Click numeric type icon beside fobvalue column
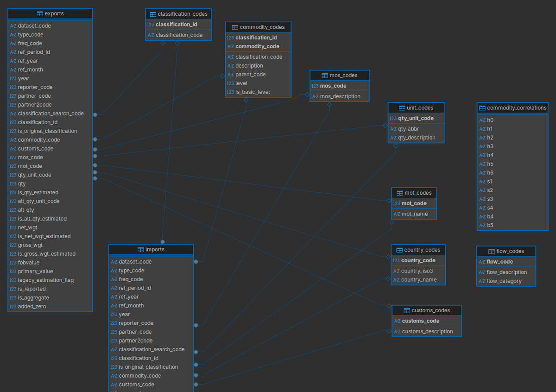The image size is (556, 392). point(13,263)
